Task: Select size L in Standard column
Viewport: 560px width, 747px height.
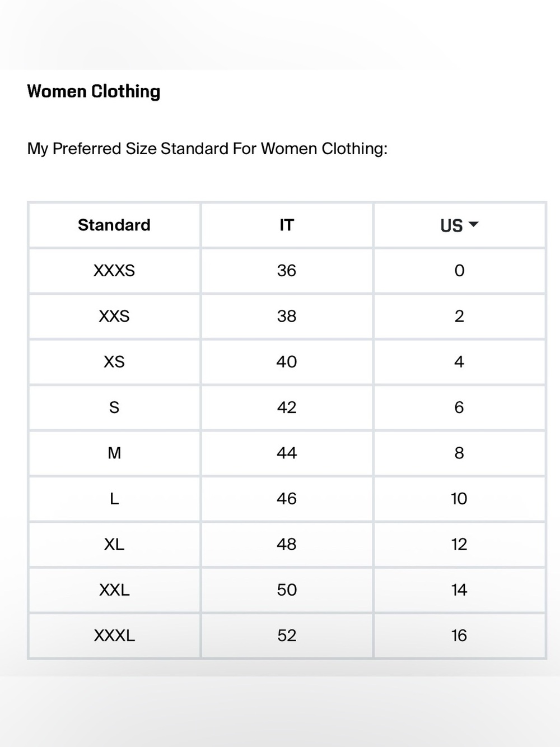Action: [114, 499]
